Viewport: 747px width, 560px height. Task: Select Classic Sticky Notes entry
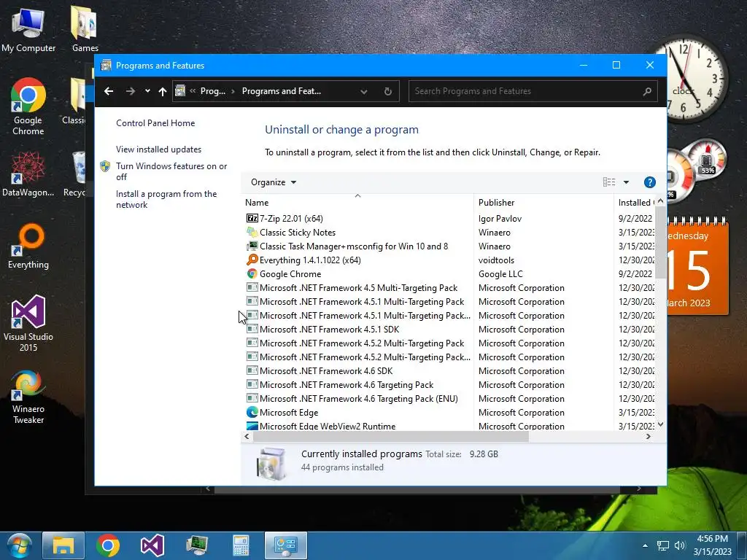[298, 232]
